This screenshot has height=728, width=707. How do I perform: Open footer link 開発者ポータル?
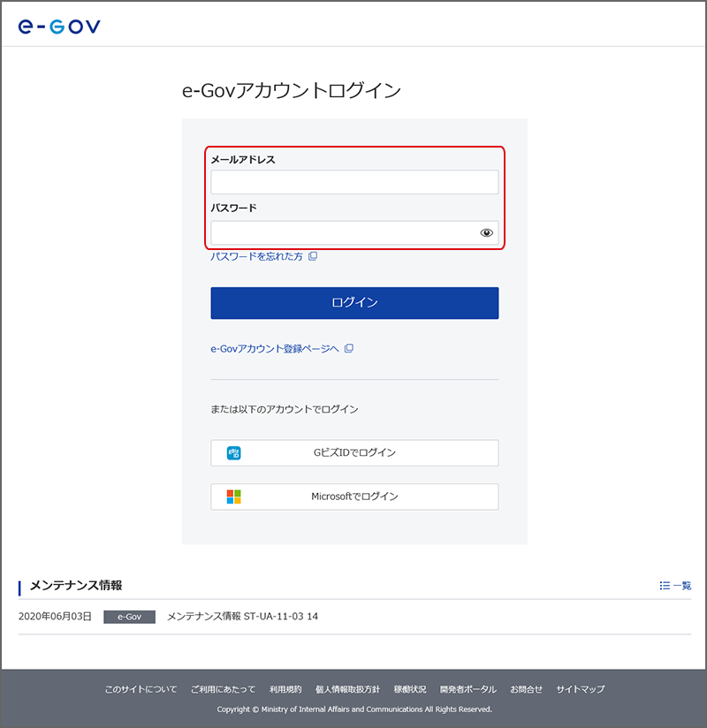tap(468, 689)
